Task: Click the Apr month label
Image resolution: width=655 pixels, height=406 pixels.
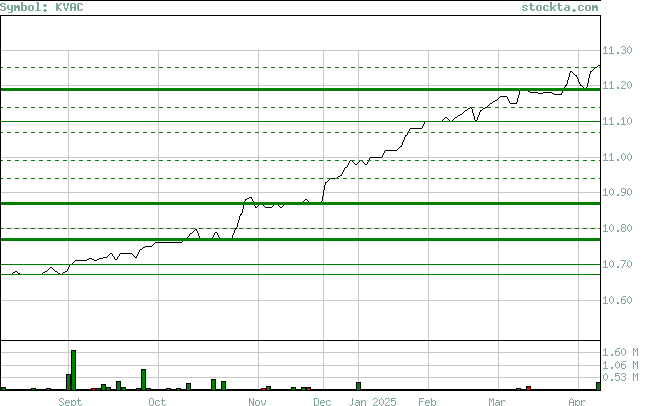Action: coord(577,402)
